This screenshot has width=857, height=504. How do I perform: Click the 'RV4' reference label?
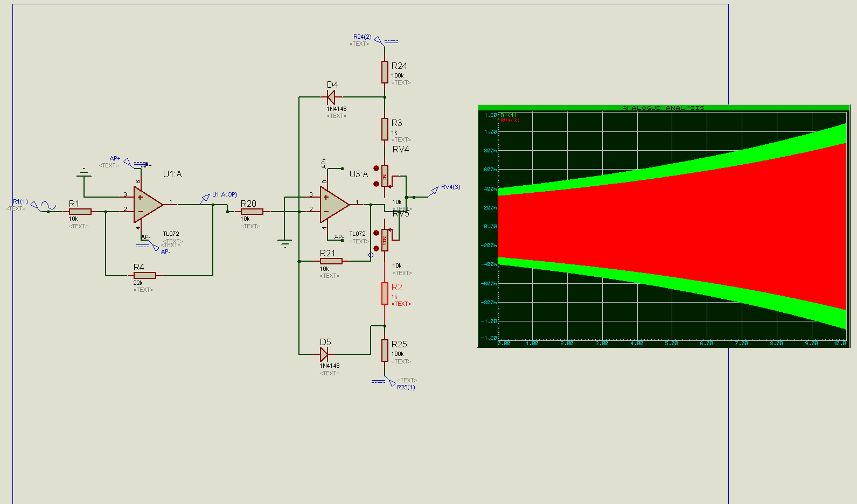coord(401,150)
